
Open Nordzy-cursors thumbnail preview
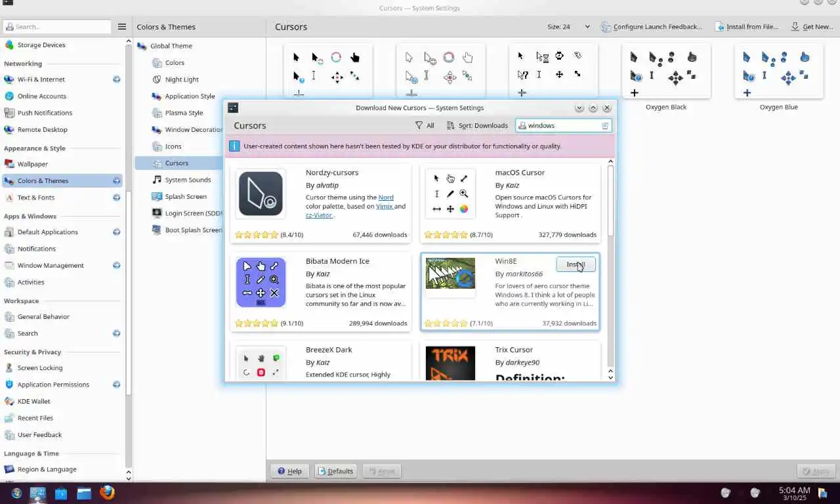coord(261,194)
